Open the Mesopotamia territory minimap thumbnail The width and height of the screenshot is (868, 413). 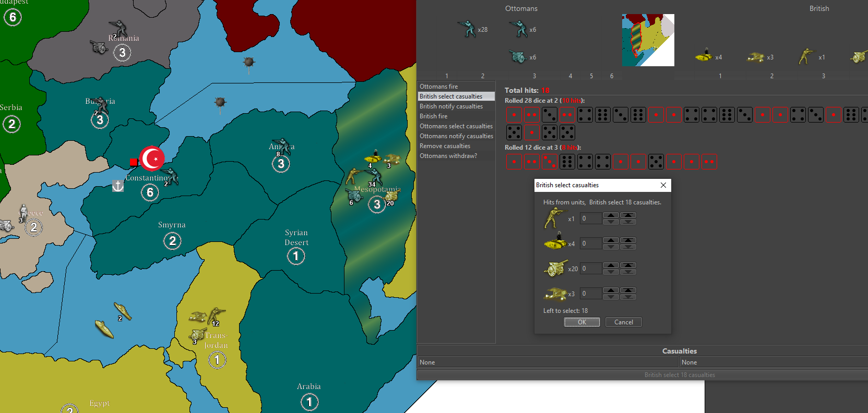[648, 40]
